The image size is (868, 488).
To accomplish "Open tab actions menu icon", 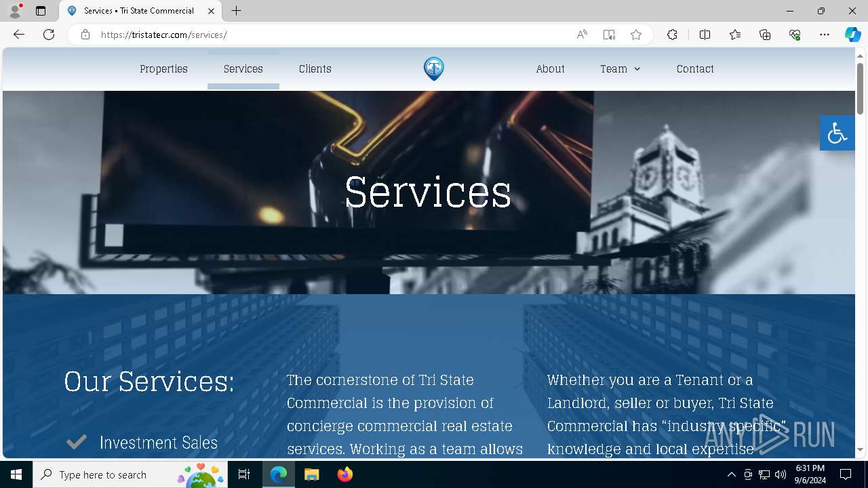I will [x=41, y=11].
